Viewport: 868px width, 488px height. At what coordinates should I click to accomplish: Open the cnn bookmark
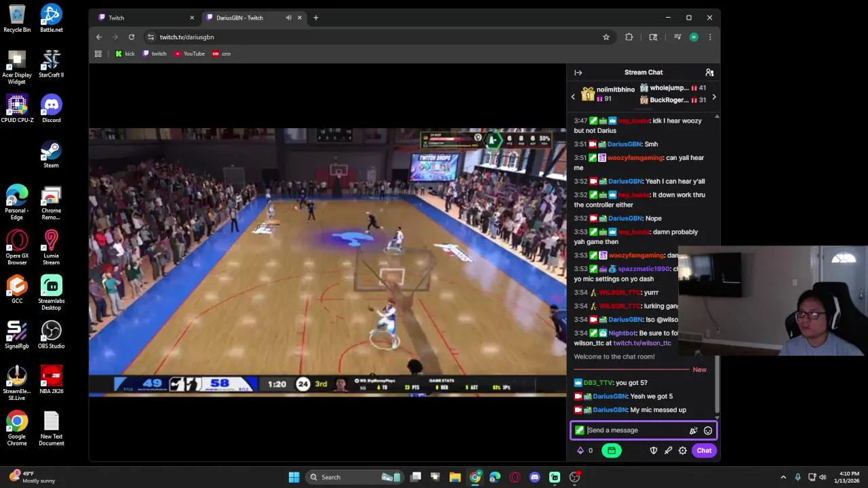pos(222,54)
